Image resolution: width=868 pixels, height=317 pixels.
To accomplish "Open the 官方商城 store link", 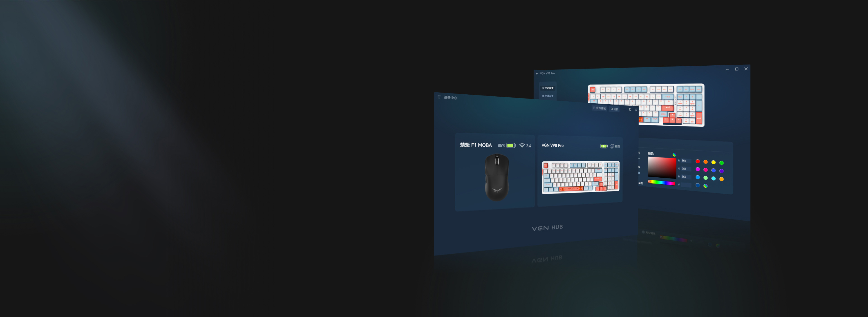I will point(599,108).
